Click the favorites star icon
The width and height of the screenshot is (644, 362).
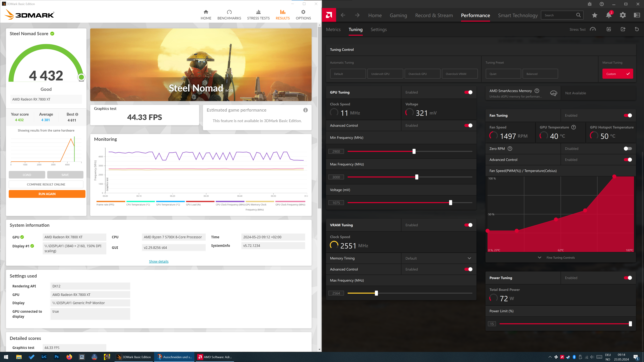point(595,15)
